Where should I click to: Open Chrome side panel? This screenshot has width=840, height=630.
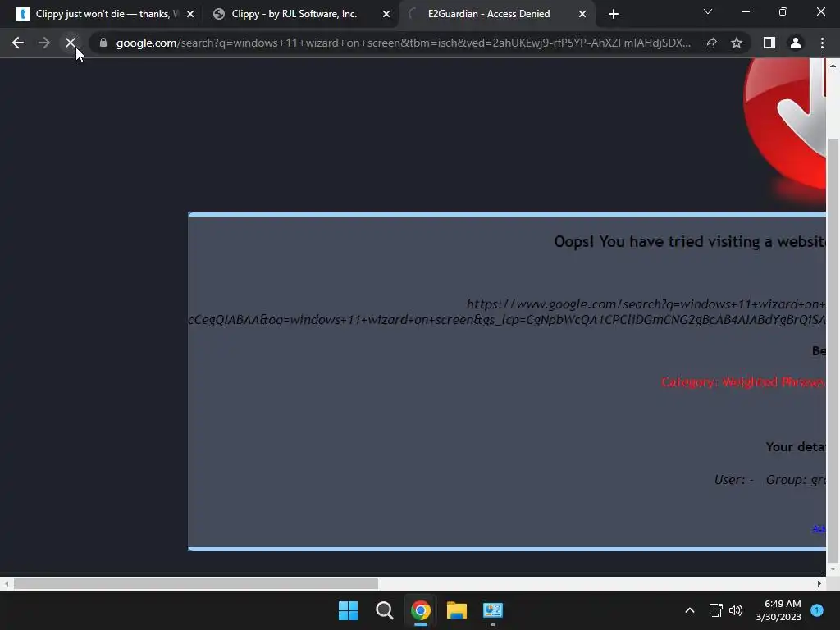point(769,43)
